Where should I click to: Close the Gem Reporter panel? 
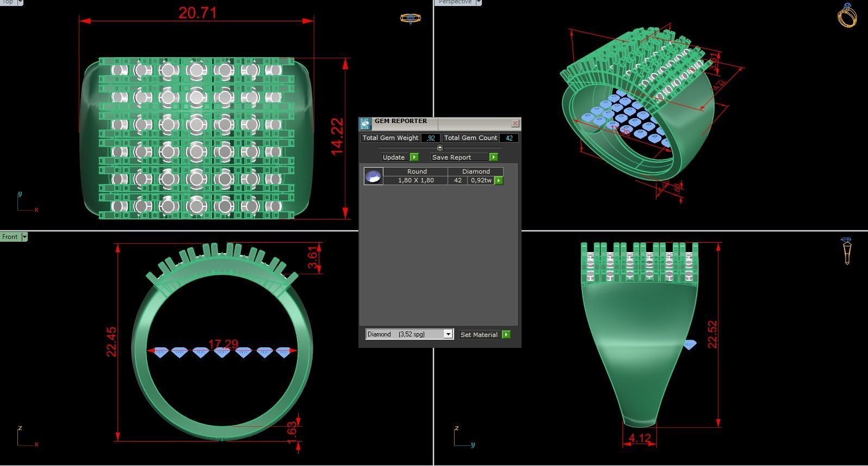point(515,124)
